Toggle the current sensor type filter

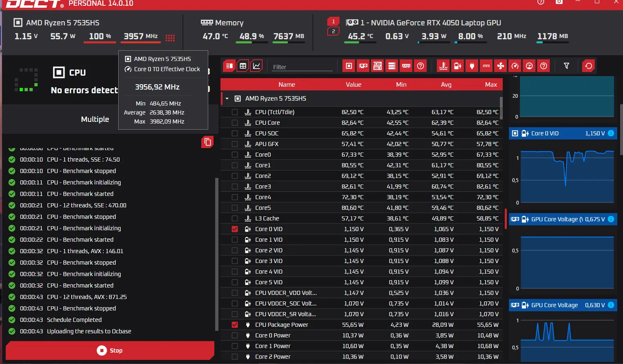coord(486,66)
